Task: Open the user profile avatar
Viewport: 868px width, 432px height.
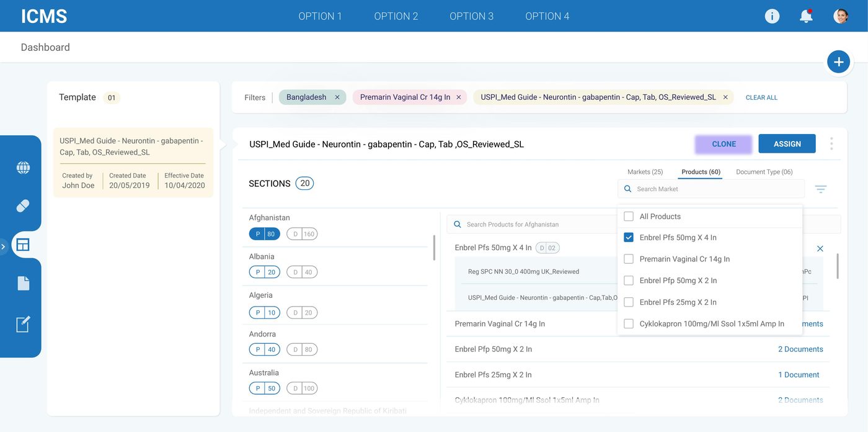Action: point(841,16)
